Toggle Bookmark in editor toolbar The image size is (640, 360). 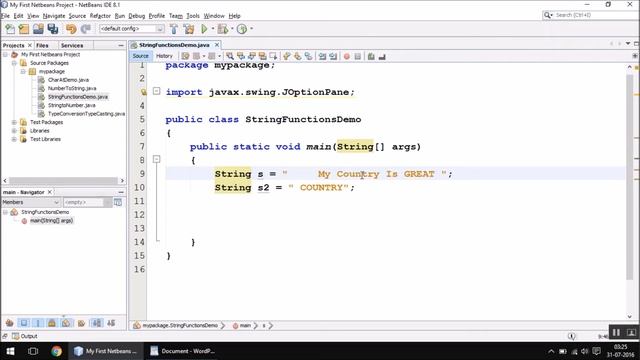309,56
